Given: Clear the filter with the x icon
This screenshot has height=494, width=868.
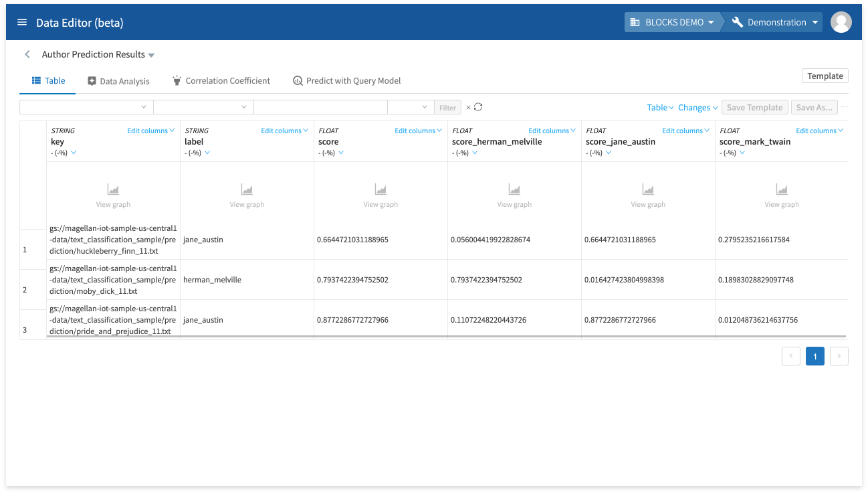Looking at the screenshot, I should [468, 107].
